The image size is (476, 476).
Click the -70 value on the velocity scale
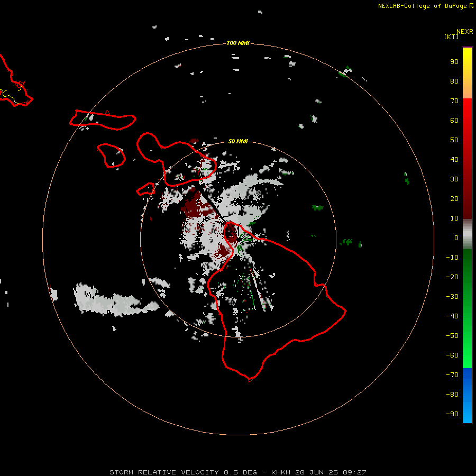(x=452, y=375)
